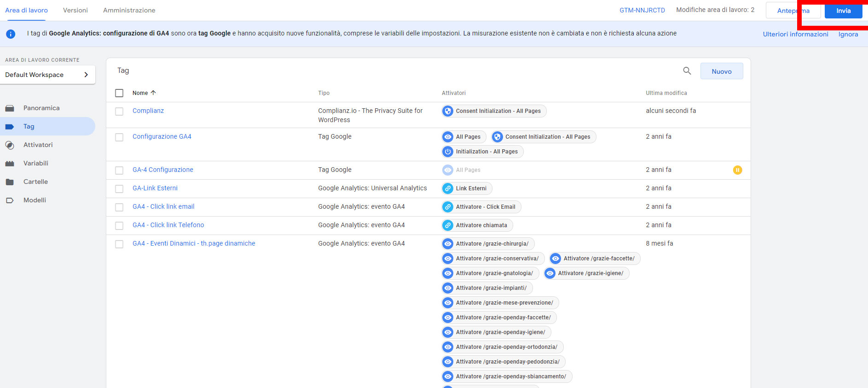
Task: Open the GTM-NNJRCTD container ID link
Action: (642, 10)
